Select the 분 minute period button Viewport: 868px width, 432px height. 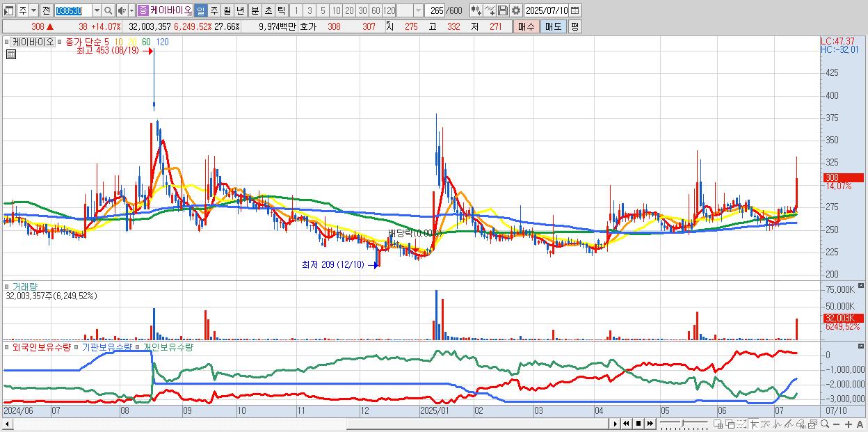pos(255,10)
